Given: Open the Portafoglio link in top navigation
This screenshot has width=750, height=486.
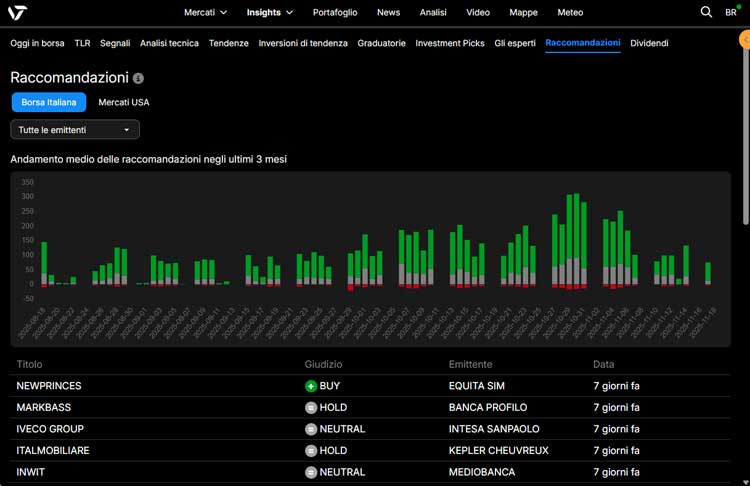Looking at the screenshot, I should pyautogui.click(x=335, y=13).
